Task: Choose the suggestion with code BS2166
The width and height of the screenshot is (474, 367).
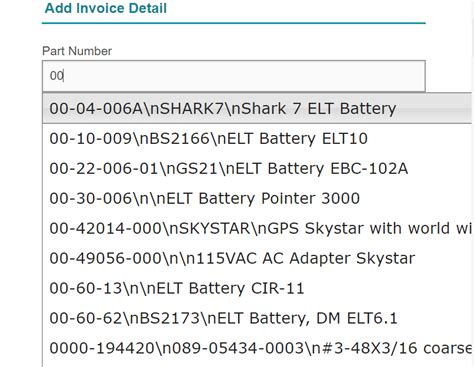Action: click(258, 138)
